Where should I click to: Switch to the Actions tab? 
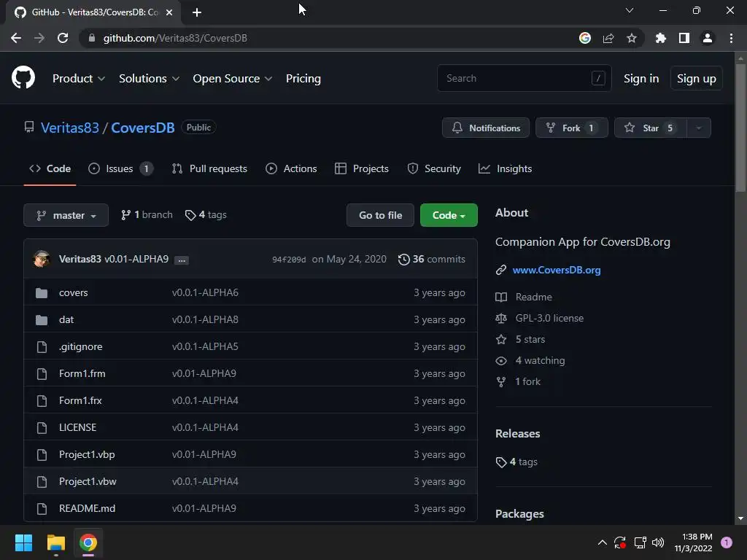(x=291, y=168)
